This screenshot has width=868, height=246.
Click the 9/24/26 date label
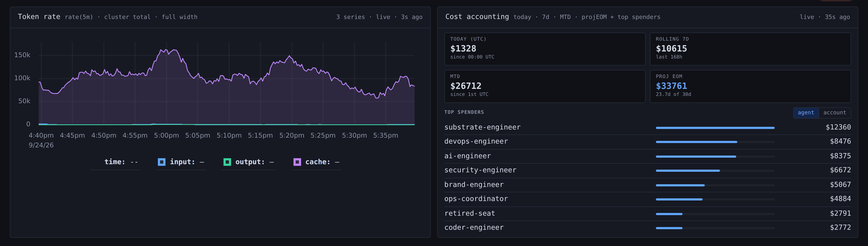pos(41,145)
